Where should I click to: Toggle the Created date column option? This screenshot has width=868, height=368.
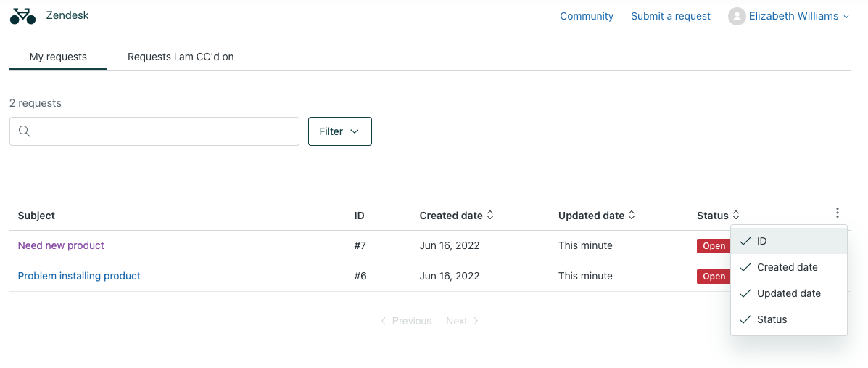(788, 267)
